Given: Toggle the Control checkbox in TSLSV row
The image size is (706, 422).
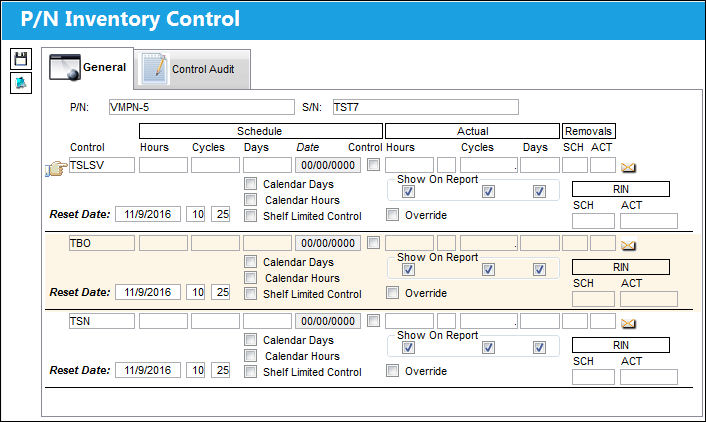Looking at the screenshot, I should point(373,164).
